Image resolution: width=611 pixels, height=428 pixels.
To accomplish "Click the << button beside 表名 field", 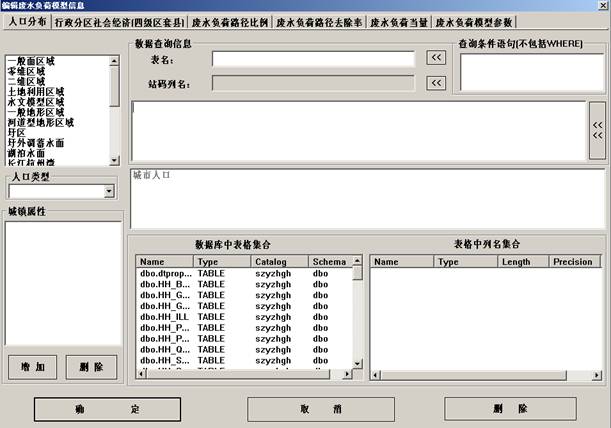I will tap(436, 59).
